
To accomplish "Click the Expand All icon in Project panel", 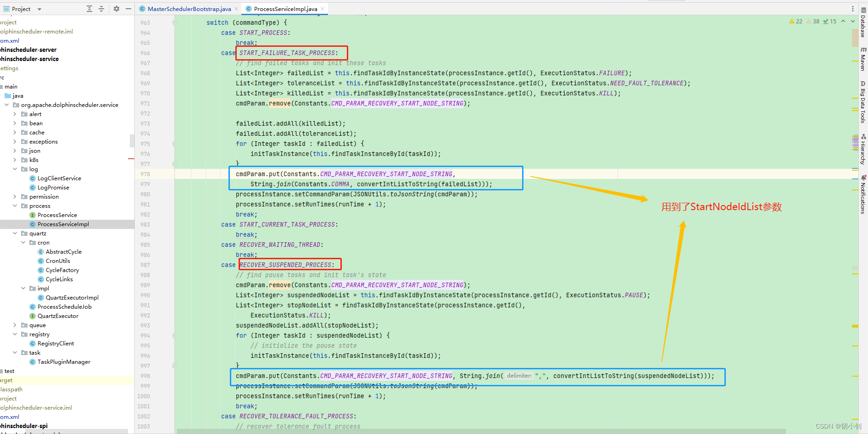I will tap(89, 9).
